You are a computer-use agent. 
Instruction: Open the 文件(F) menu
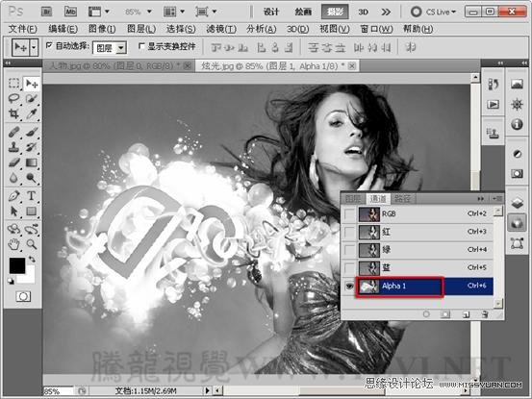(x=22, y=29)
